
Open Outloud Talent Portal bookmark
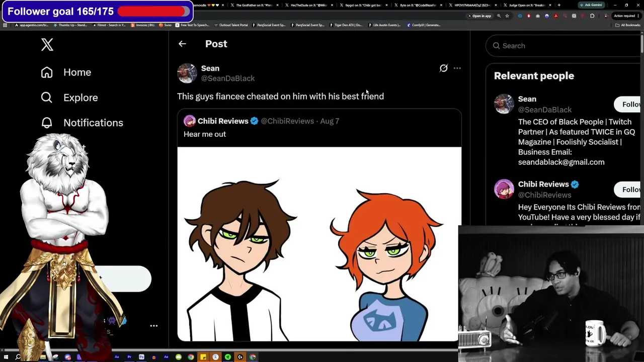tap(231, 25)
